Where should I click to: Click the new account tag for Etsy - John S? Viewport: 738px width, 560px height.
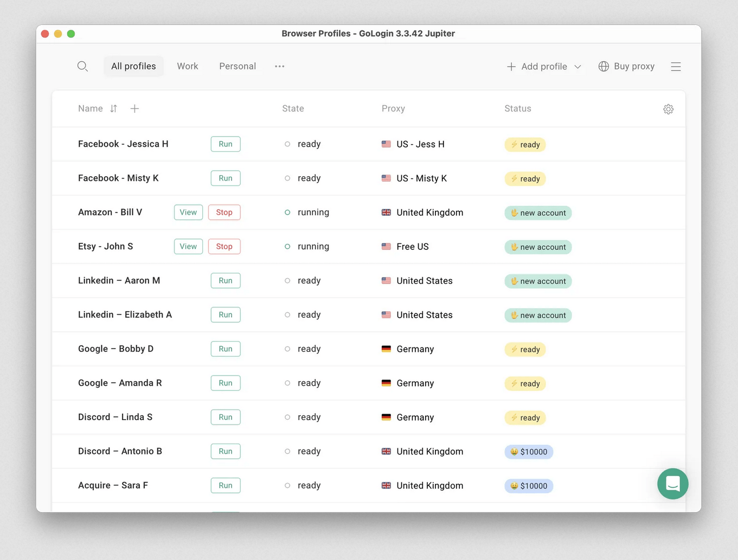coord(538,247)
